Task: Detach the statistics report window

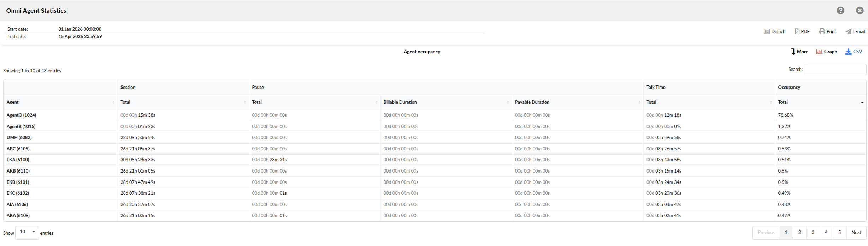Action: click(x=774, y=31)
